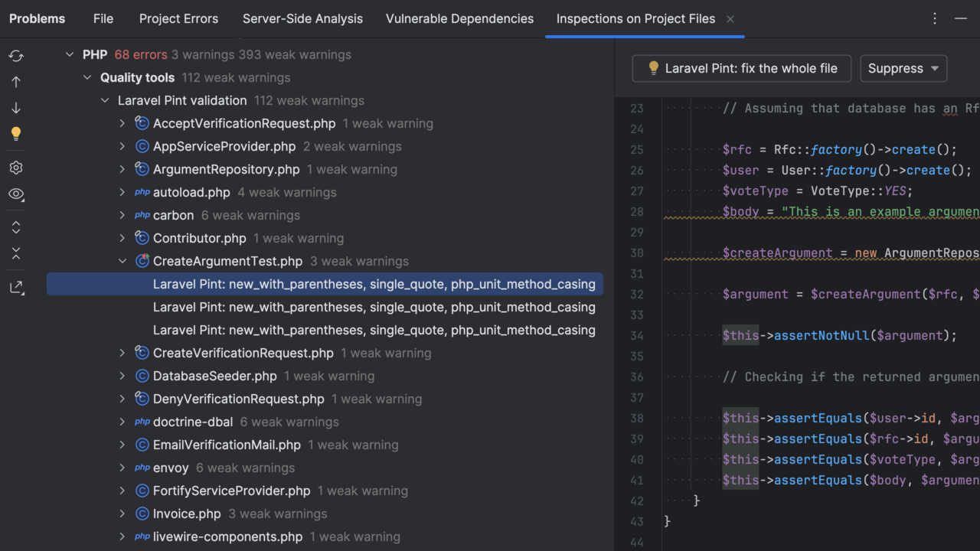Click the envoy PHP file icon
This screenshot has width=980, height=551.
coord(142,468)
